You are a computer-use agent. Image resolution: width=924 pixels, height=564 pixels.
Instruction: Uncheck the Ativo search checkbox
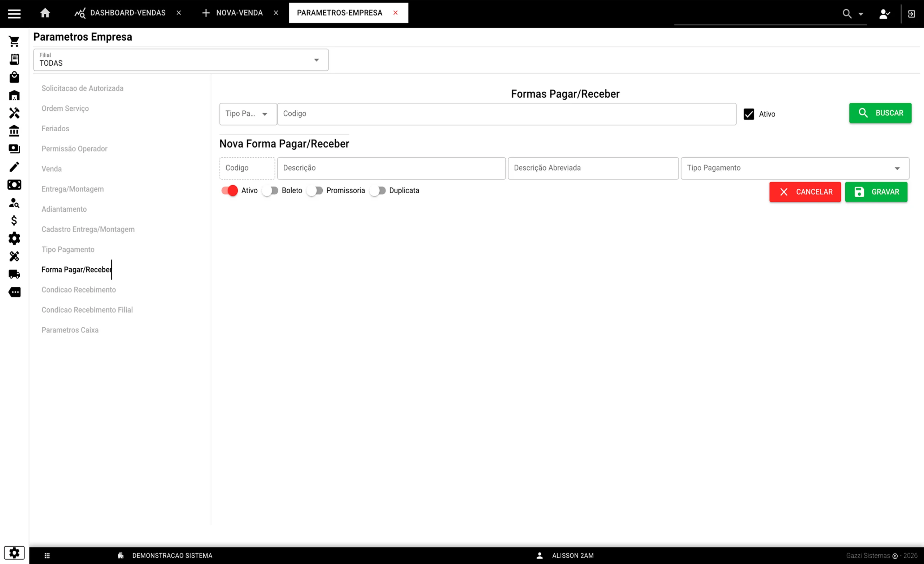749,114
